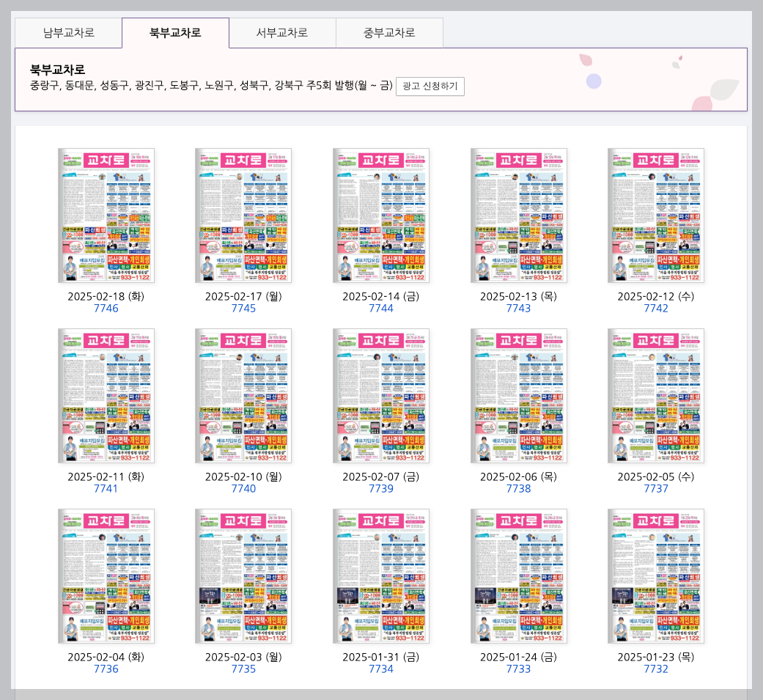The height and width of the screenshot is (700, 763).
Task: Open the 서부교차로 tab
Action: coord(282,32)
